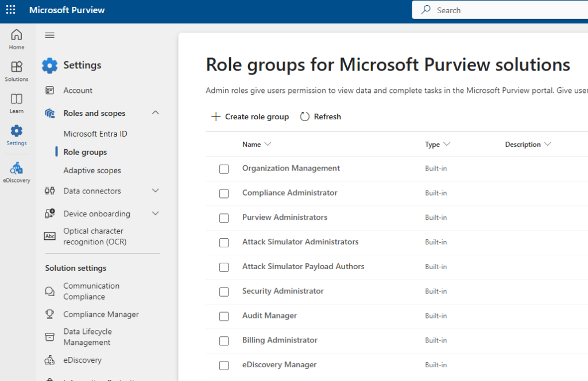Open the Attack Simulator Payload Authors group
The width and height of the screenshot is (588, 381).
coord(303,266)
